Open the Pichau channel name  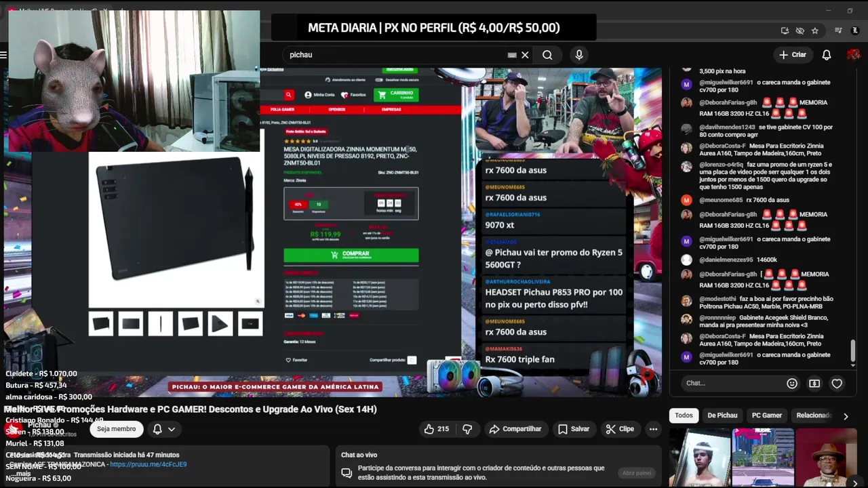(x=39, y=425)
